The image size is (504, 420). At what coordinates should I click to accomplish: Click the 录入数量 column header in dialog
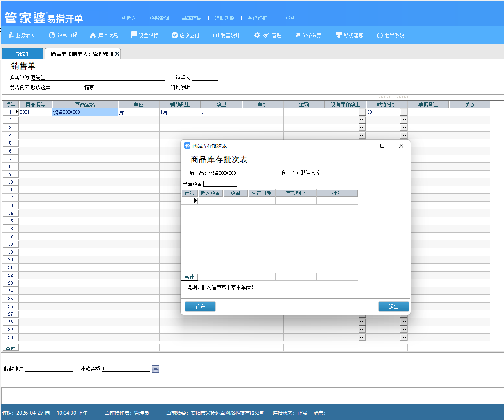[210, 193]
